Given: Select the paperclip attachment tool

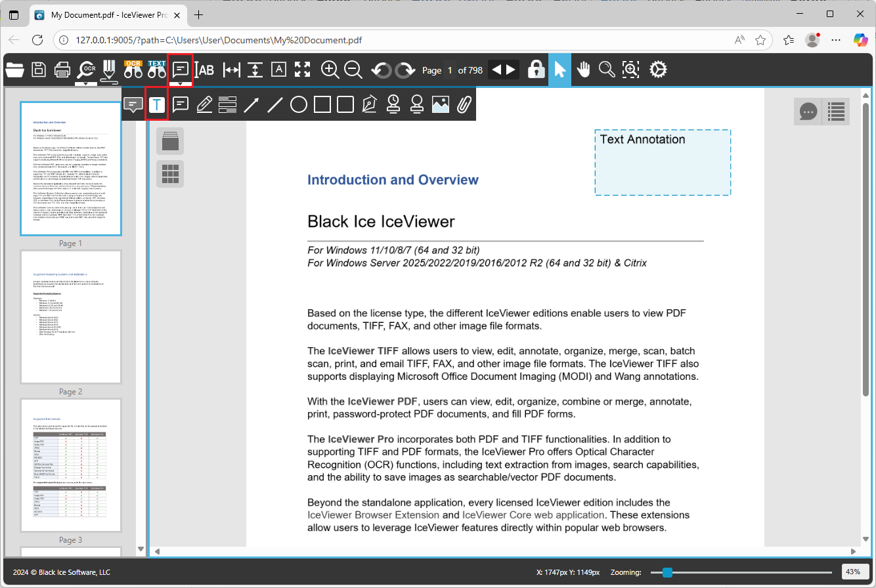Looking at the screenshot, I should point(464,104).
